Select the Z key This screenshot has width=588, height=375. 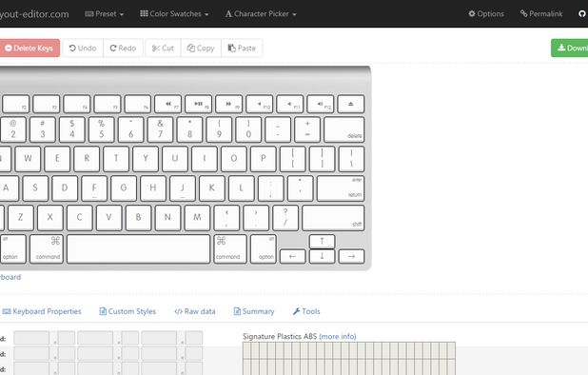[21, 218]
